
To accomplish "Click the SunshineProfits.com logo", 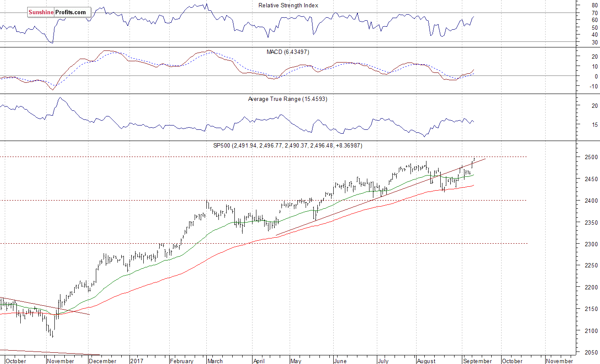I will [x=59, y=13].
